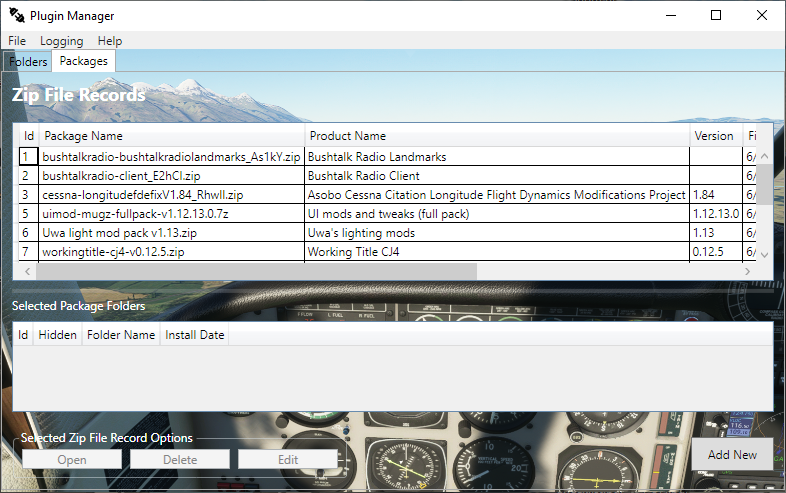Image resolution: width=786 pixels, height=493 pixels.
Task: Click product name Bushtalk Radio Client
Action: pyautogui.click(x=497, y=176)
